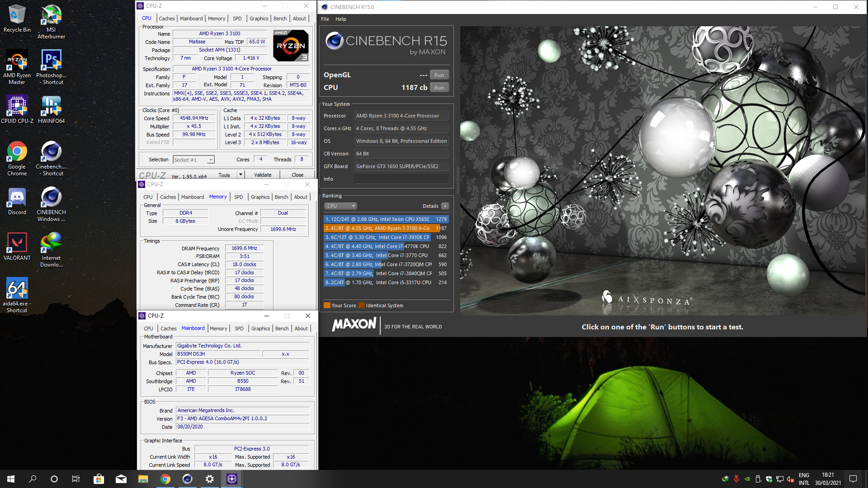This screenshot has height=488, width=868.
Task: Open About tab in CPU-Z window showing Motherboard
Action: pyautogui.click(x=301, y=328)
